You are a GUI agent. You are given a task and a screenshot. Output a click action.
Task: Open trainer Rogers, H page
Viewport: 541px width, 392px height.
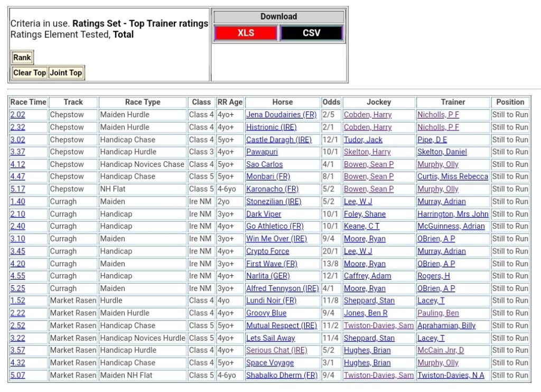(x=433, y=276)
